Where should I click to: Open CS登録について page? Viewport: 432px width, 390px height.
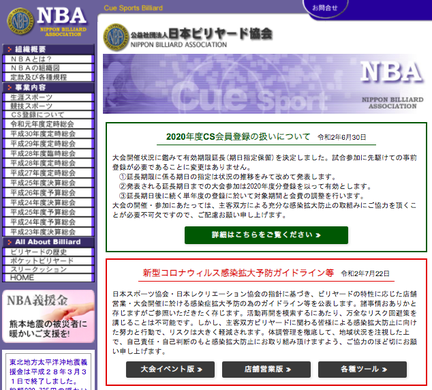[x=48, y=115]
